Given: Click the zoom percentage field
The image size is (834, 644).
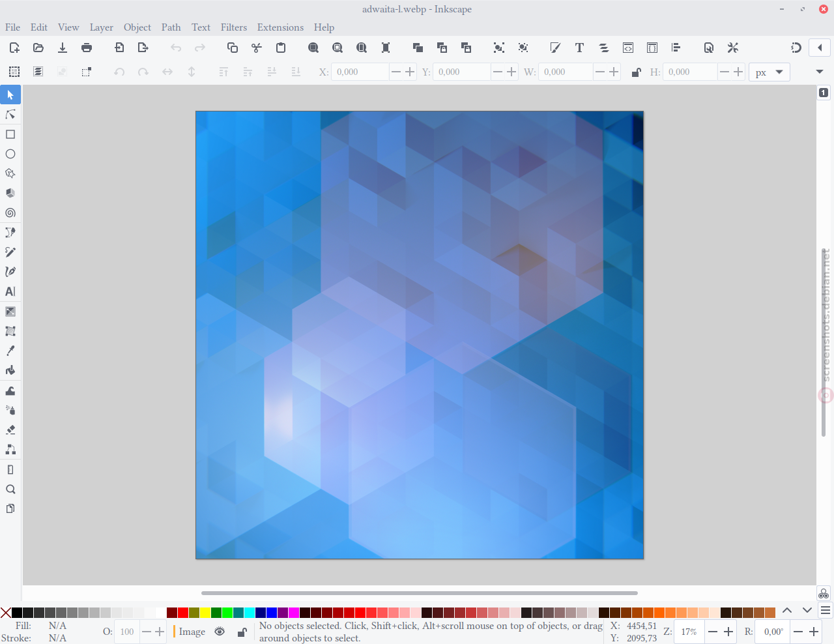Looking at the screenshot, I should tap(690, 632).
